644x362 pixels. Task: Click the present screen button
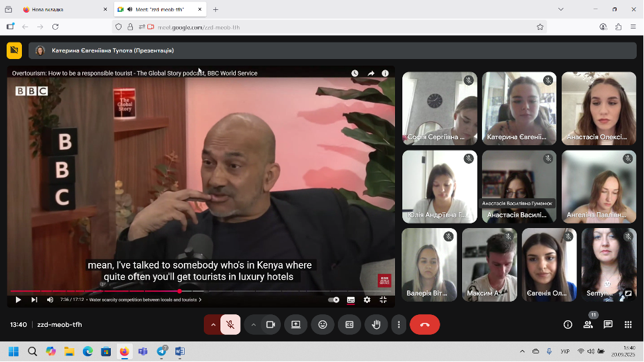click(296, 325)
